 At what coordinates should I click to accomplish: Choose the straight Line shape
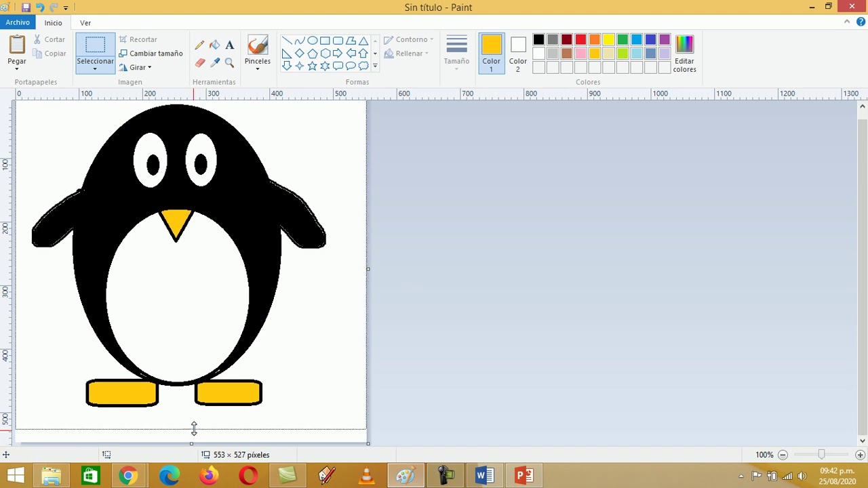pyautogui.click(x=286, y=41)
